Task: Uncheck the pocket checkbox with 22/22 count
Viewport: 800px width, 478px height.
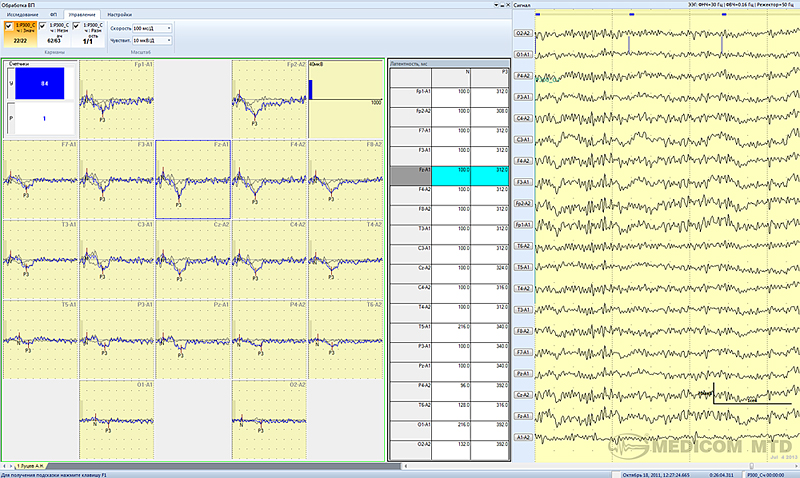Action: (x=9, y=26)
